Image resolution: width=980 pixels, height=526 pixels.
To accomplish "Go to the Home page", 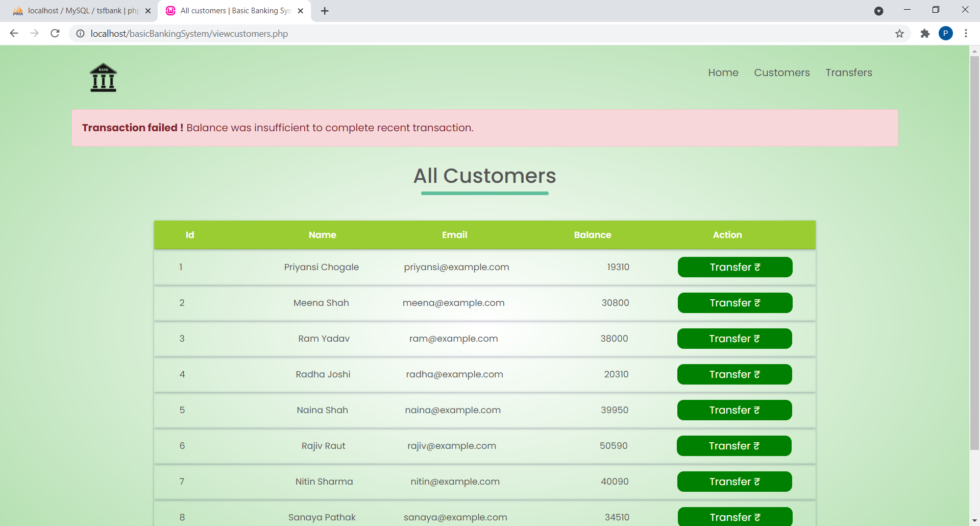I will [x=723, y=73].
